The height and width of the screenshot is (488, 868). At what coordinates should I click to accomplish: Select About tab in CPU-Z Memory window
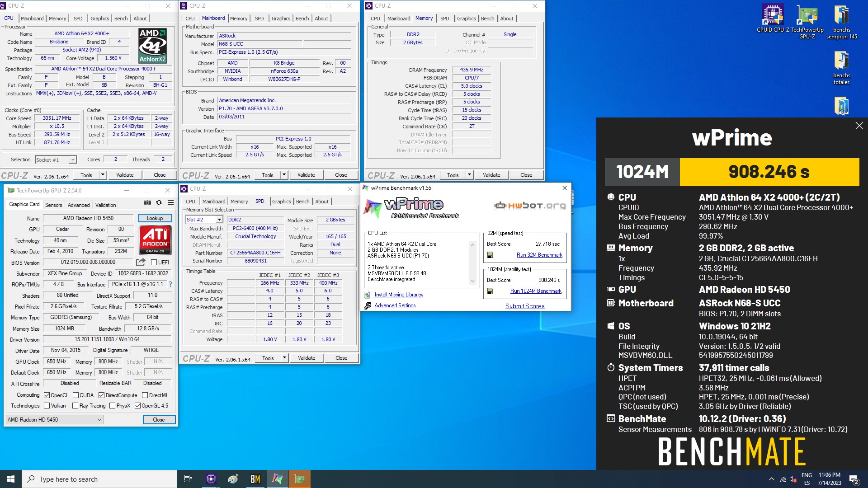click(x=507, y=19)
